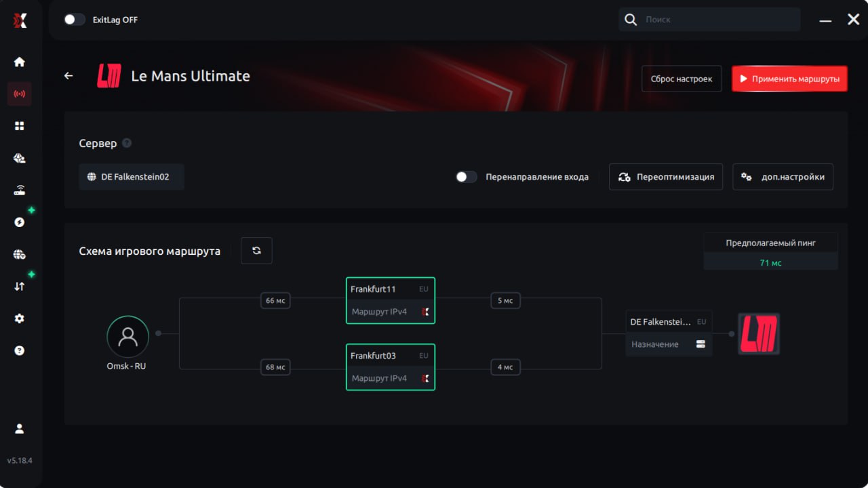Viewport: 868px width, 488px height.
Task: Click the 66 мс latency badge
Action: click(275, 300)
